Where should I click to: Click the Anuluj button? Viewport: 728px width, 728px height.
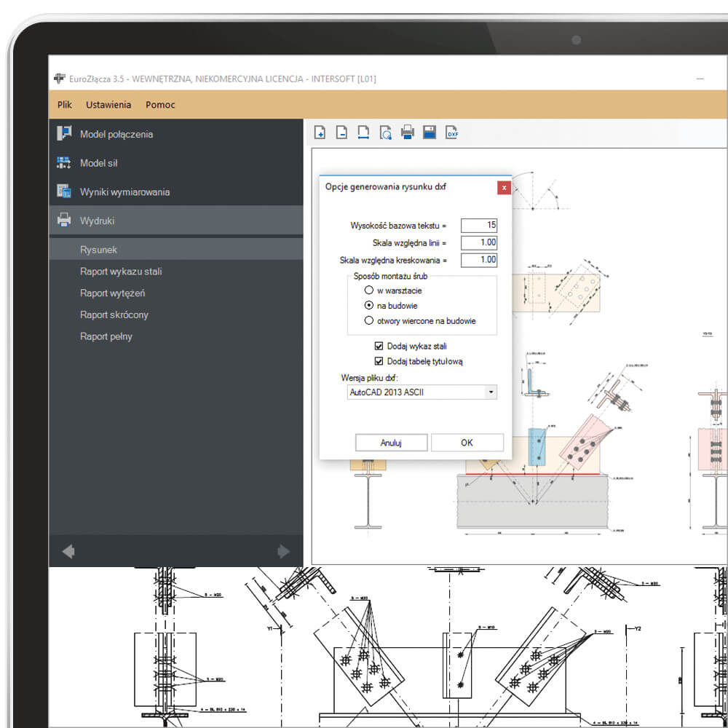point(391,443)
